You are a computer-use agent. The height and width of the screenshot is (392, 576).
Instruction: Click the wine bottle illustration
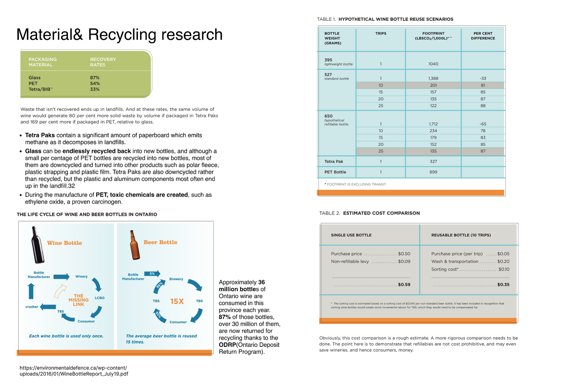(38, 245)
